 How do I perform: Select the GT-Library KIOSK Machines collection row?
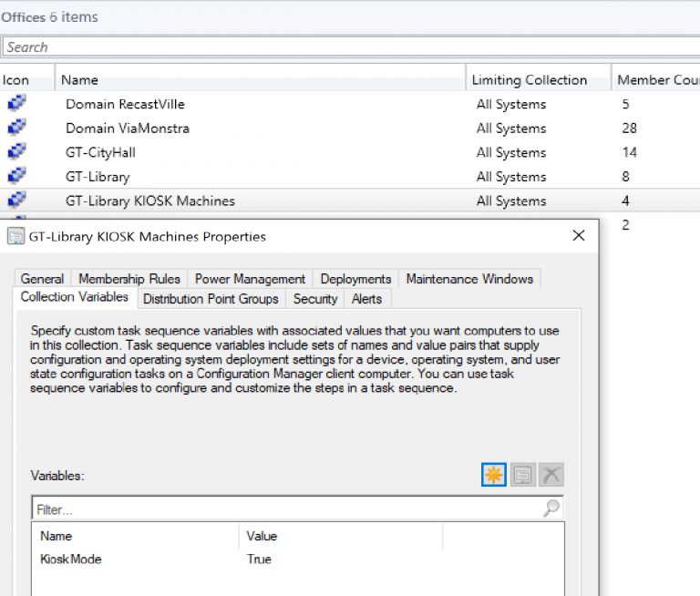tap(150, 200)
